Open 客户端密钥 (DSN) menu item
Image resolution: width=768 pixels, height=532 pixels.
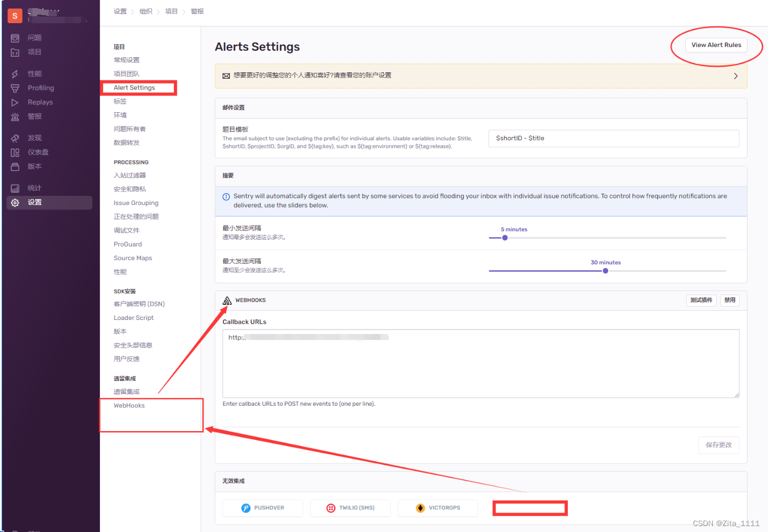[x=139, y=304]
